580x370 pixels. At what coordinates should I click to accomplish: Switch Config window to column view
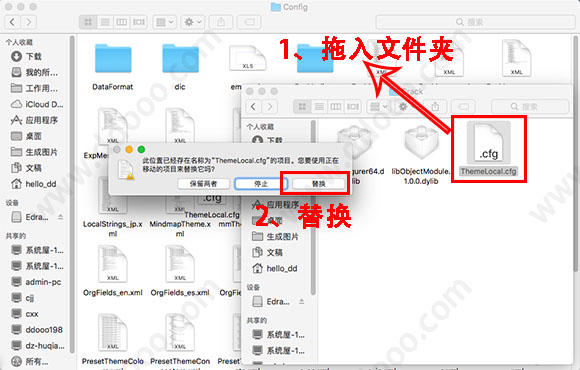click(122, 22)
